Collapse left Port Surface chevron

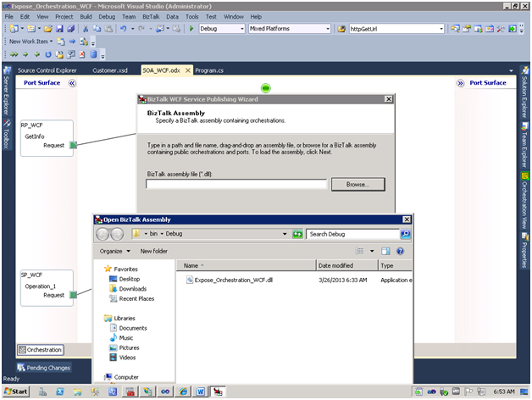click(72, 83)
